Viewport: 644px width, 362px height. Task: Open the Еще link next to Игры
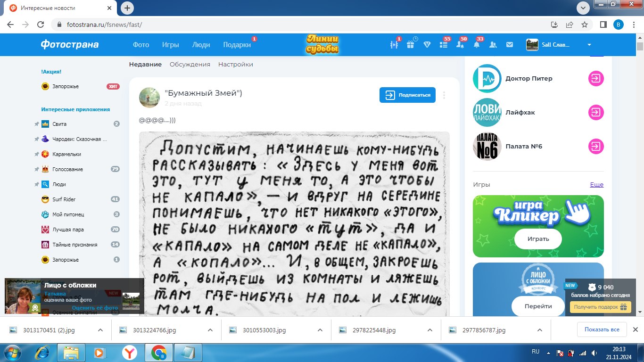click(597, 185)
